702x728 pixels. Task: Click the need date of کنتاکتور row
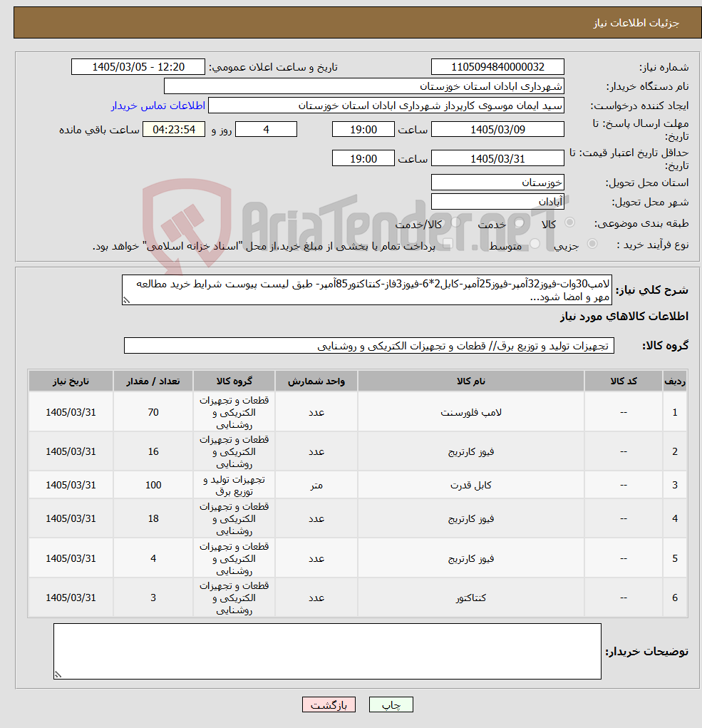pyautogui.click(x=71, y=598)
